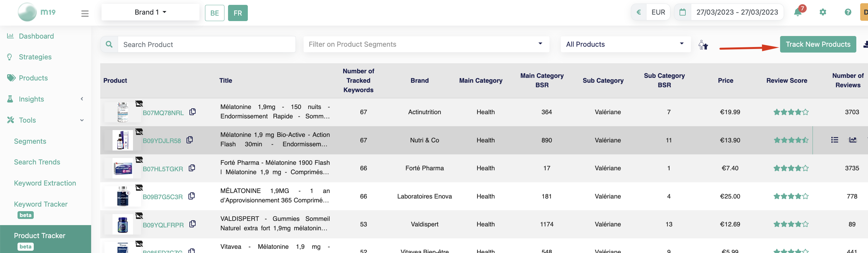Image resolution: width=868 pixels, height=253 pixels.
Task: Click the Valdispert brand cell
Action: click(x=424, y=224)
